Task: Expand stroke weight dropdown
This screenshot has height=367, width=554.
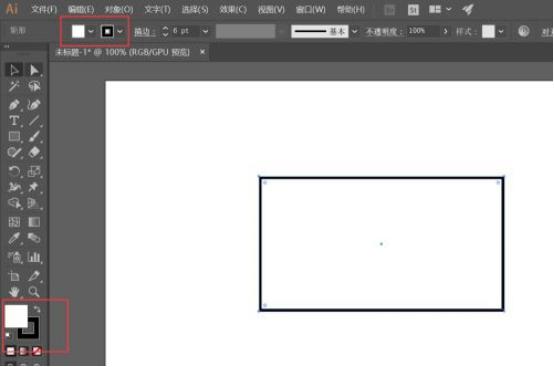Action: pyautogui.click(x=205, y=31)
